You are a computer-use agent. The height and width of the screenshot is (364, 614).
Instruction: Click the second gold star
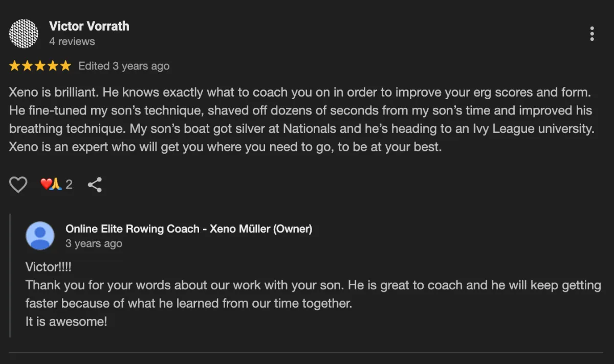27,66
